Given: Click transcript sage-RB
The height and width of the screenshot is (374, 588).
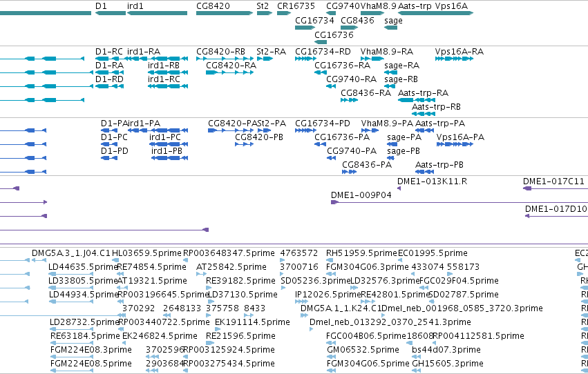Looking at the screenshot, I should (x=401, y=79).
